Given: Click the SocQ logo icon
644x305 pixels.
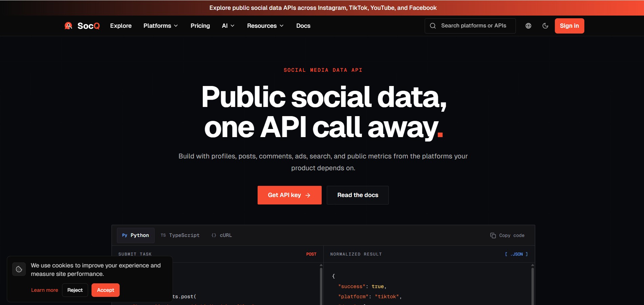Looking at the screenshot, I should [x=68, y=26].
